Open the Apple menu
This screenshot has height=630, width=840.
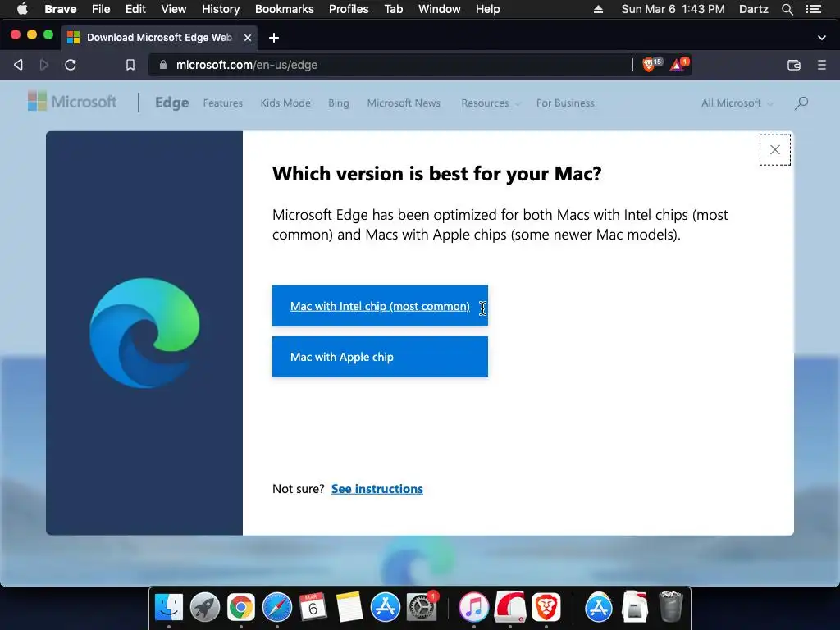(22, 9)
